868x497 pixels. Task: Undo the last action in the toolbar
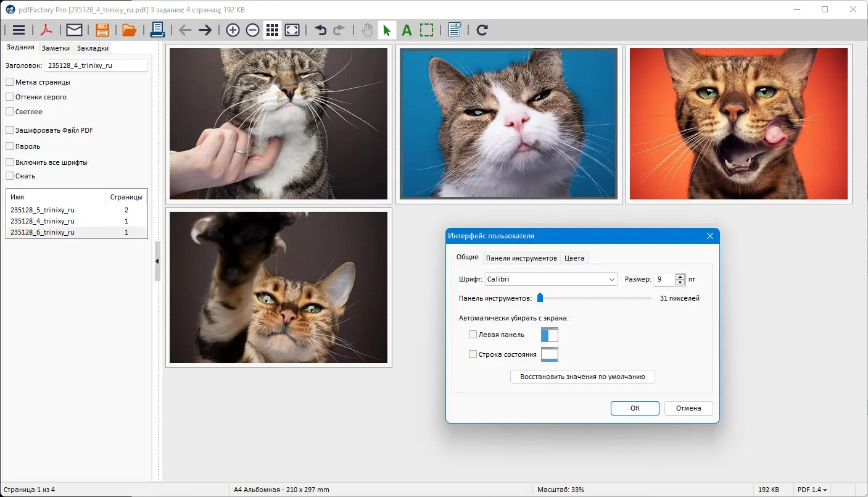pyautogui.click(x=320, y=30)
